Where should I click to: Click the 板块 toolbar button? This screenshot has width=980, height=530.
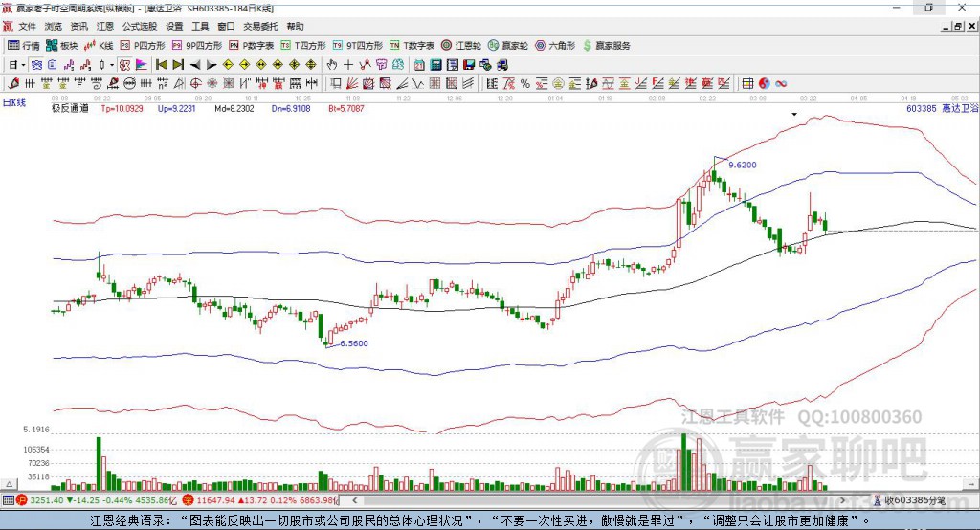(61, 46)
